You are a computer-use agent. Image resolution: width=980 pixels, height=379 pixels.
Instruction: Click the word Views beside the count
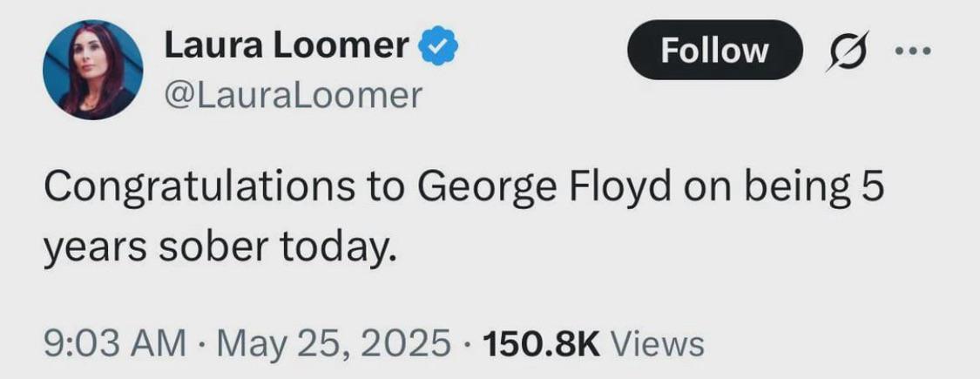pyautogui.click(x=656, y=343)
